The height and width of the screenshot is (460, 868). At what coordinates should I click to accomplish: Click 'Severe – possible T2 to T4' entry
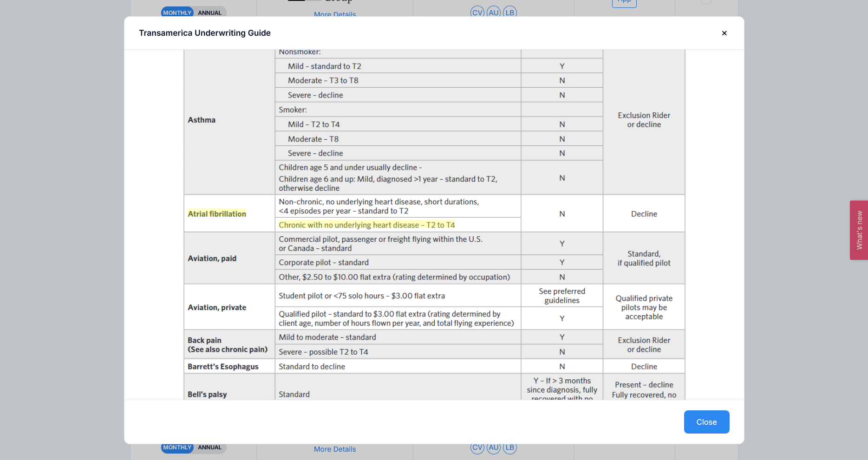(x=323, y=352)
